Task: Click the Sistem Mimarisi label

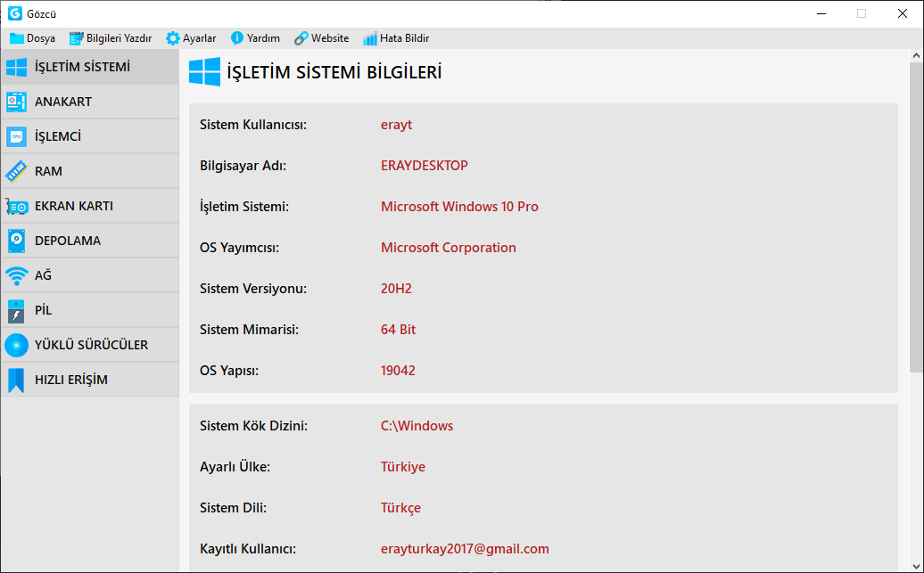Action: [x=249, y=330]
